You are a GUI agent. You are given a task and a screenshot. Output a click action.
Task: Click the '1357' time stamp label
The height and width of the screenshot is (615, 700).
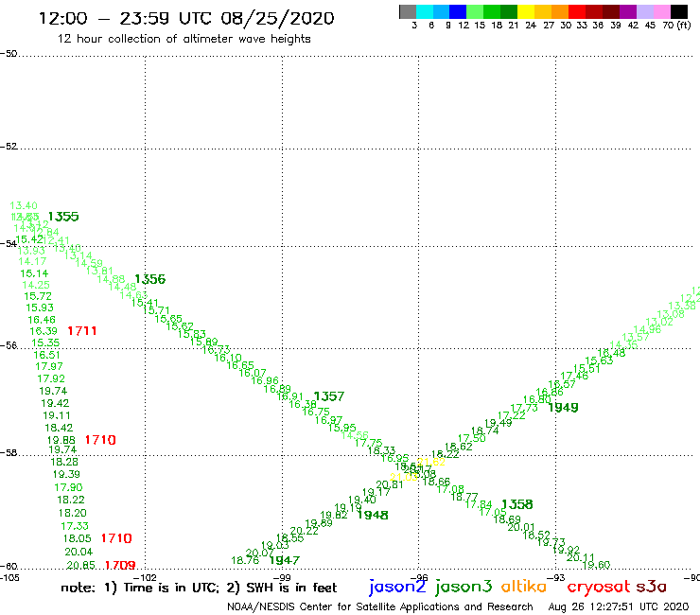[x=329, y=396]
